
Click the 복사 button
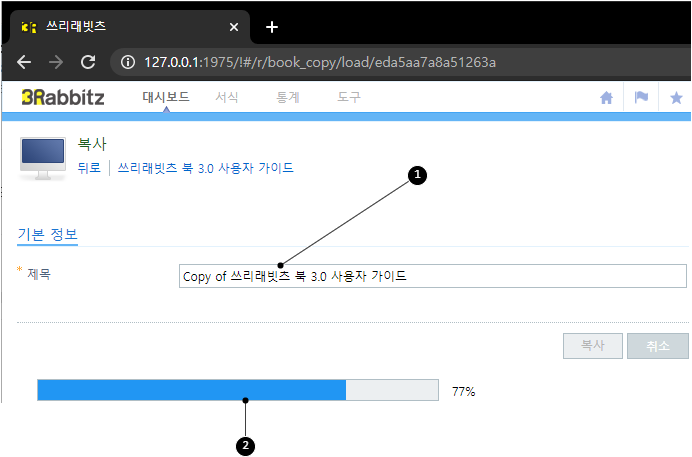point(593,346)
